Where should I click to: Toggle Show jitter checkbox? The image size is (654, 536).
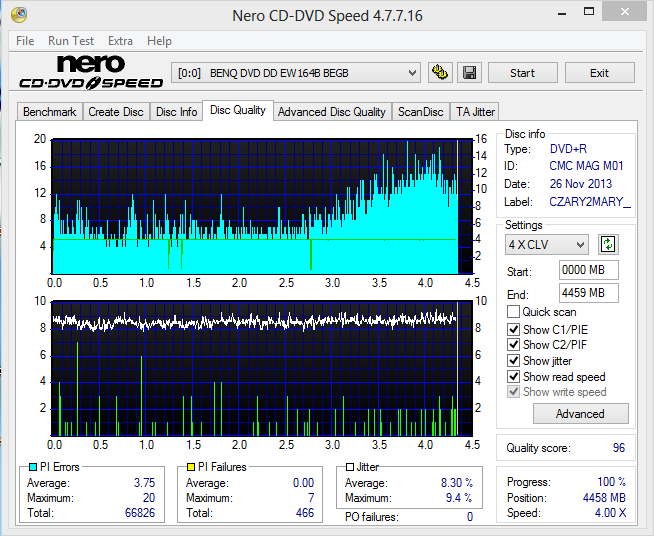click(x=513, y=360)
